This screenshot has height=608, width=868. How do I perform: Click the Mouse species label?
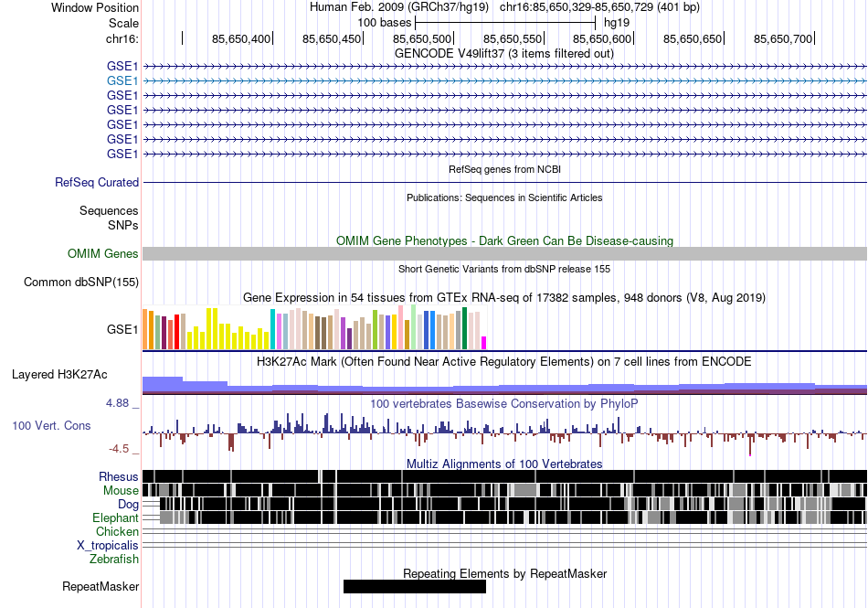[121, 491]
